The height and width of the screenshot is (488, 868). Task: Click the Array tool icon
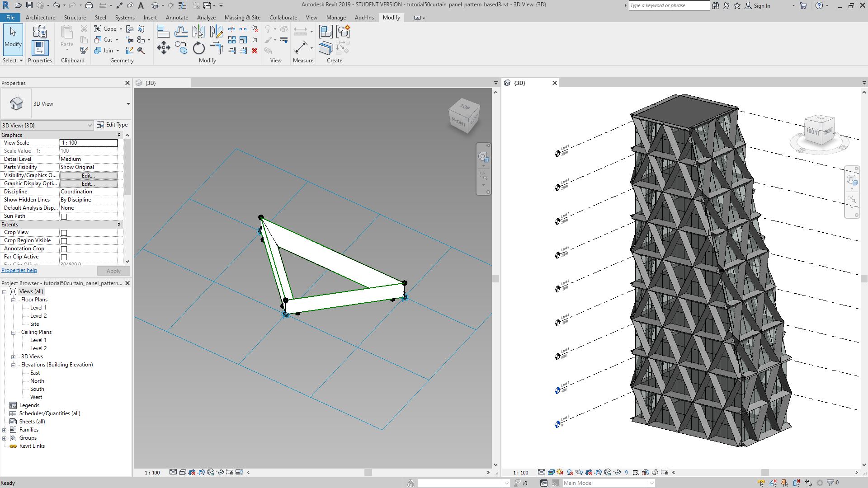pos(232,40)
